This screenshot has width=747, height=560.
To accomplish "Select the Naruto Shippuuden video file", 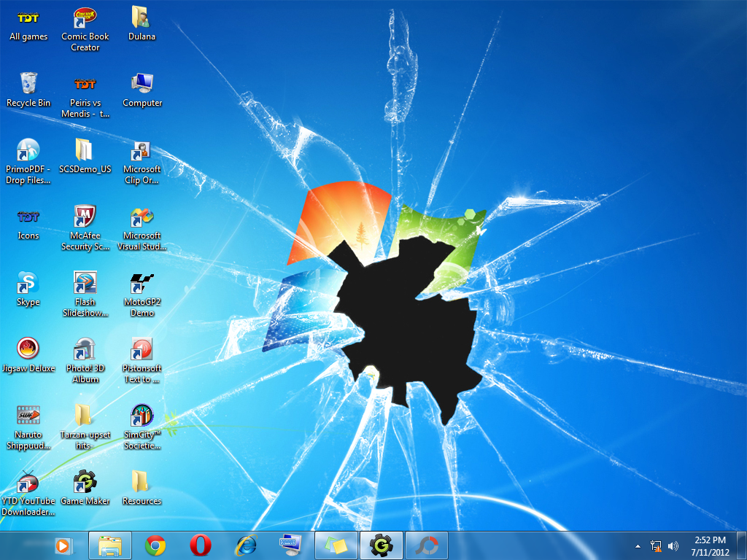I will (x=28, y=416).
